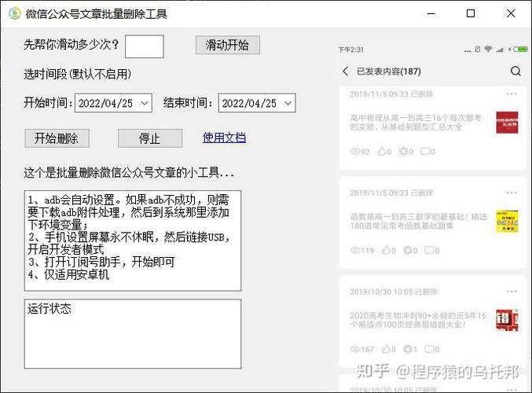Image resolution: width=532 pixels, height=393 pixels.
Task: Maximize the batch delete tool window
Action: click(x=471, y=13)
